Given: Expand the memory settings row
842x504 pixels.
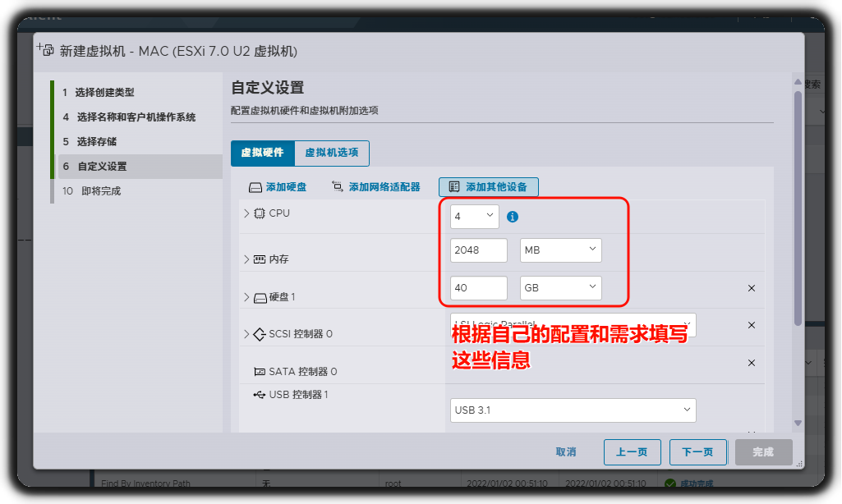Looking at the screenshot, I should 246,259.
